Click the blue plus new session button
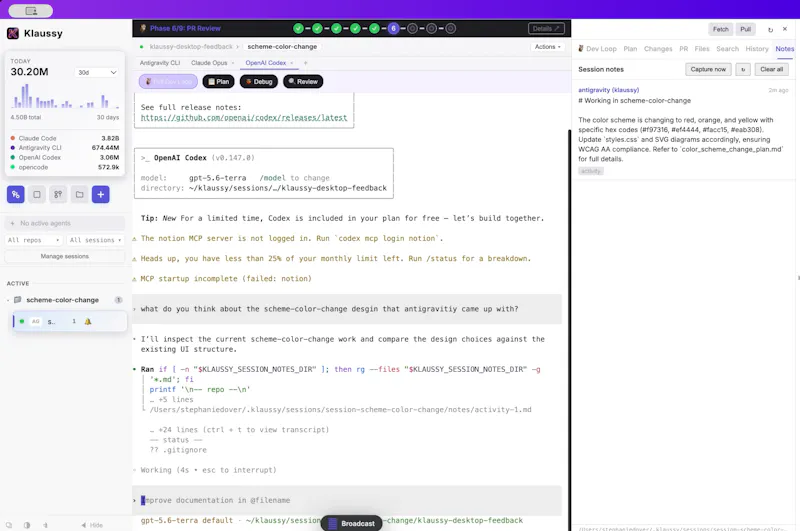The image size is (800, 531). 101,194
